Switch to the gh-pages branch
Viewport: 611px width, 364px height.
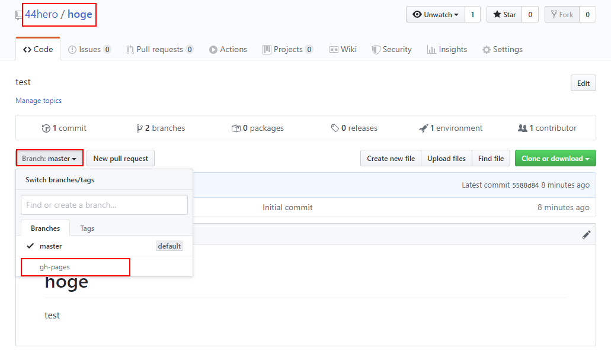pos(104,267)
